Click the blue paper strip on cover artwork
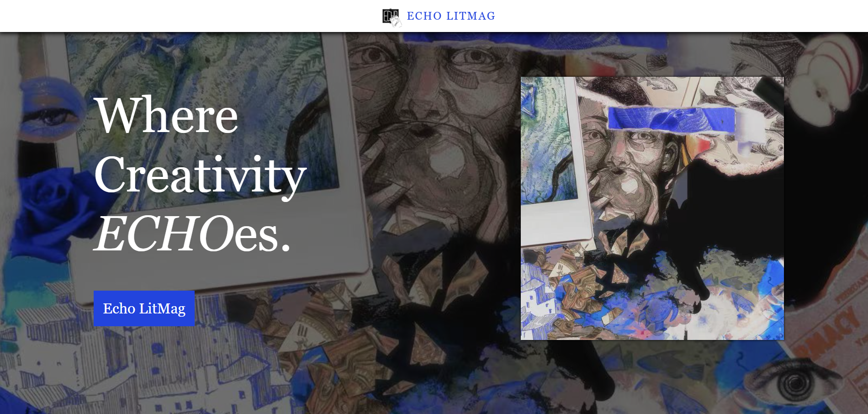The width and height of the screenshot is (868, 414). [672, 119]
